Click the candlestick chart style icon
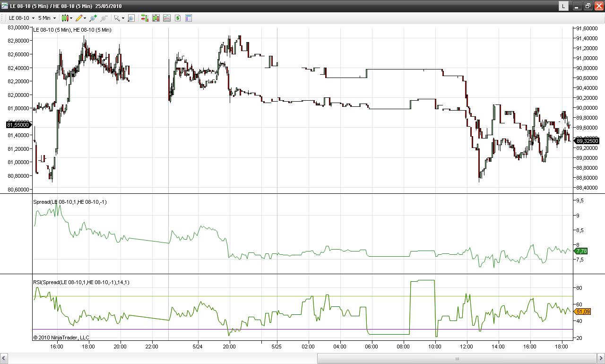 pos(65,18)
